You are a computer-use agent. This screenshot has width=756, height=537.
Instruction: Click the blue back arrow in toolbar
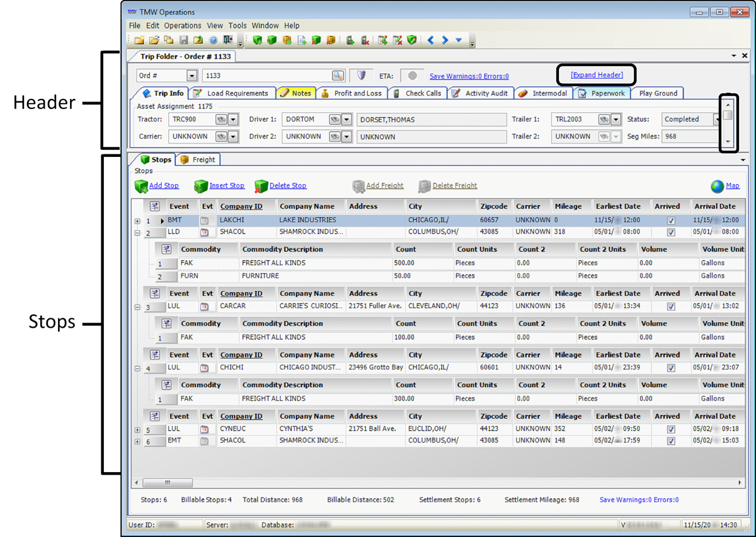tap(431, 40)
